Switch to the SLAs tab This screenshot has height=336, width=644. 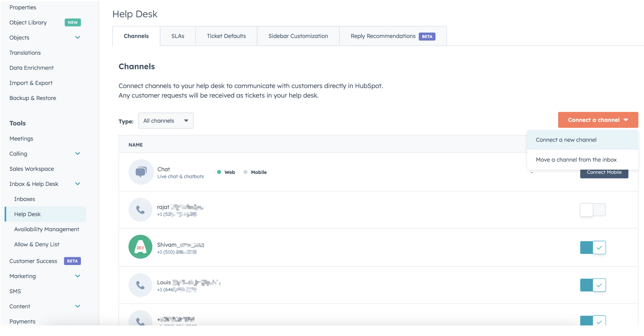[x=178, y=36]
